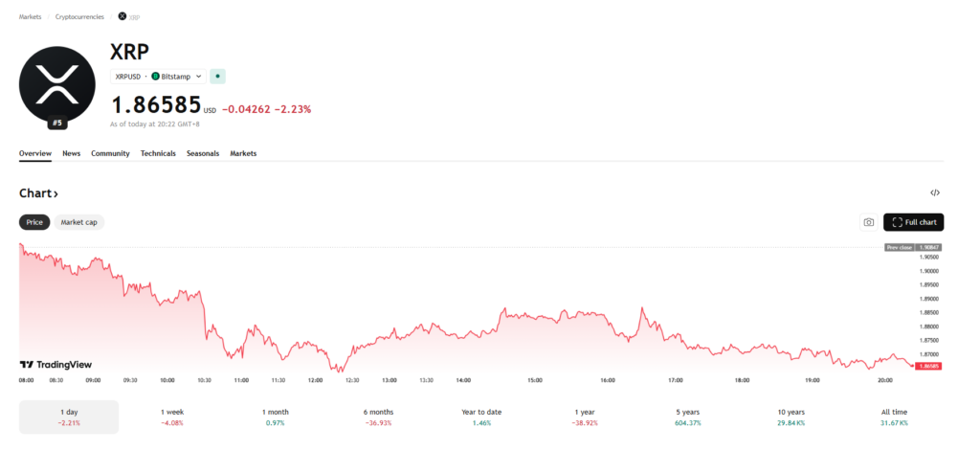Select the Price chart toggle

tap(34, 222)
